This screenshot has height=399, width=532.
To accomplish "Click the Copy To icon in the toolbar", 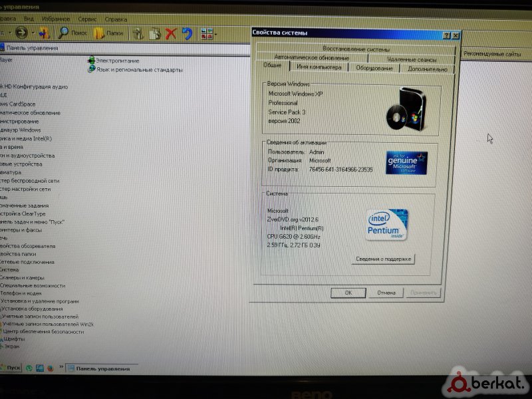I will (x=155, y=34).
